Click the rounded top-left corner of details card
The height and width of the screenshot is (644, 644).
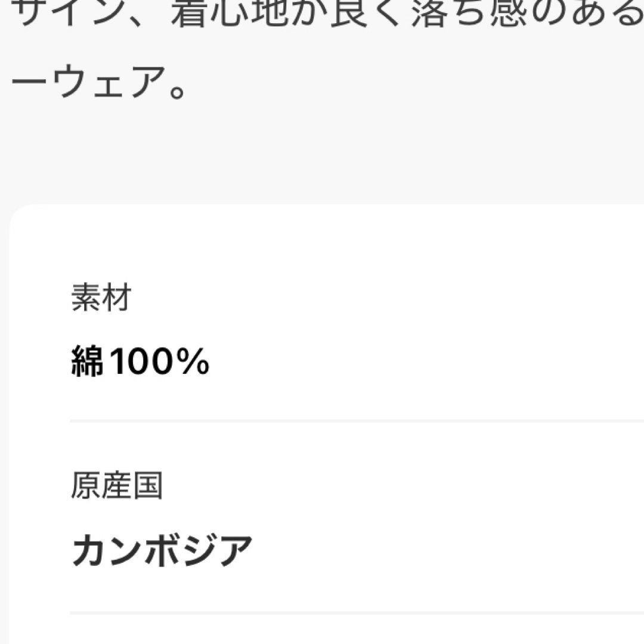18,213
